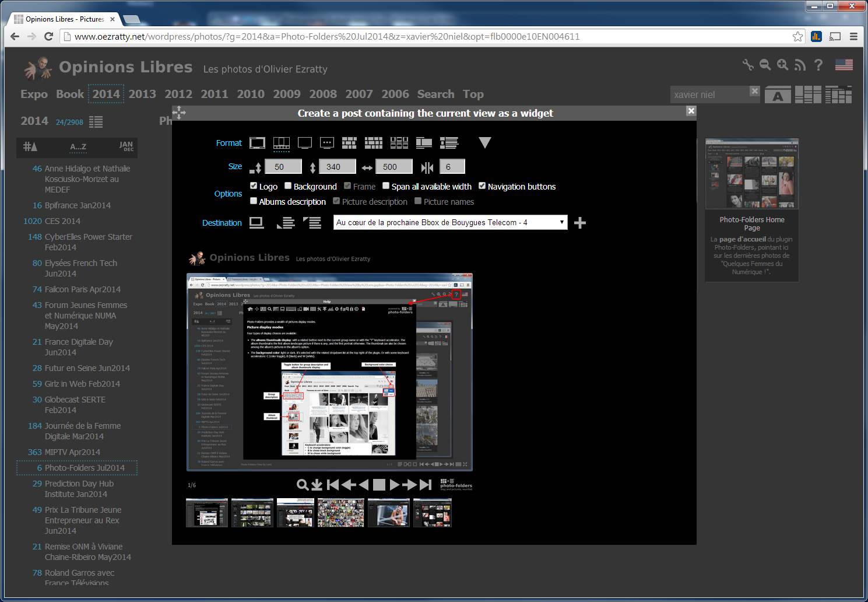Open the destination post dropdown
Image resolution: width=868 pixels, height=602 pixels.
(450, 222)
